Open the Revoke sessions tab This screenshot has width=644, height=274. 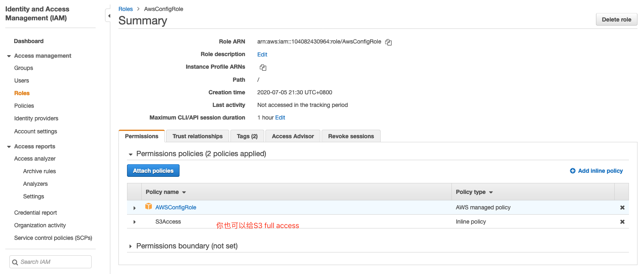351,136
